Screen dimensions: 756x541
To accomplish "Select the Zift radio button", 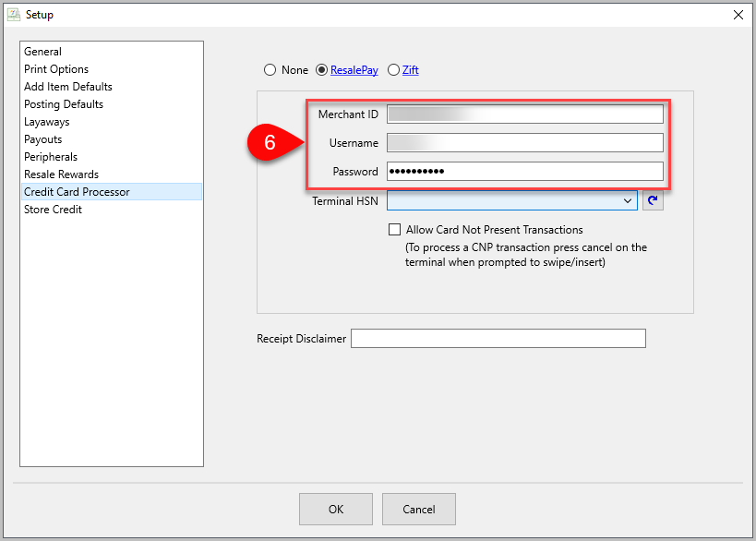I will [x=393, y=70].
